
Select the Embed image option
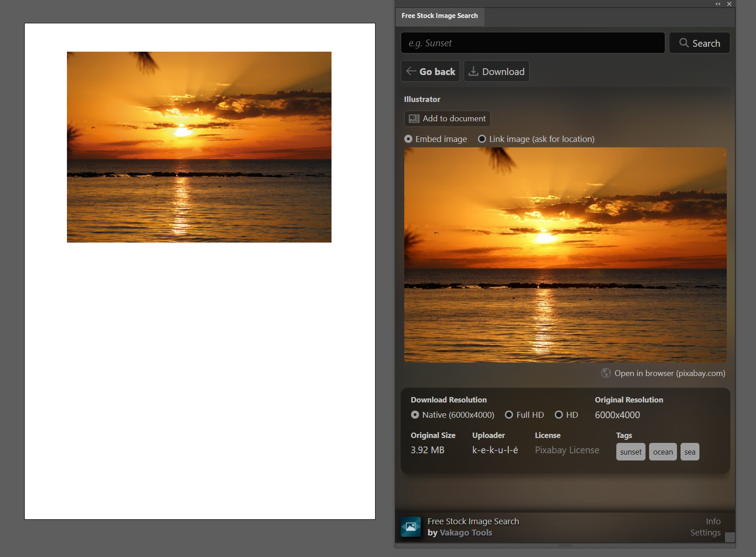click(x=408, y=139)
